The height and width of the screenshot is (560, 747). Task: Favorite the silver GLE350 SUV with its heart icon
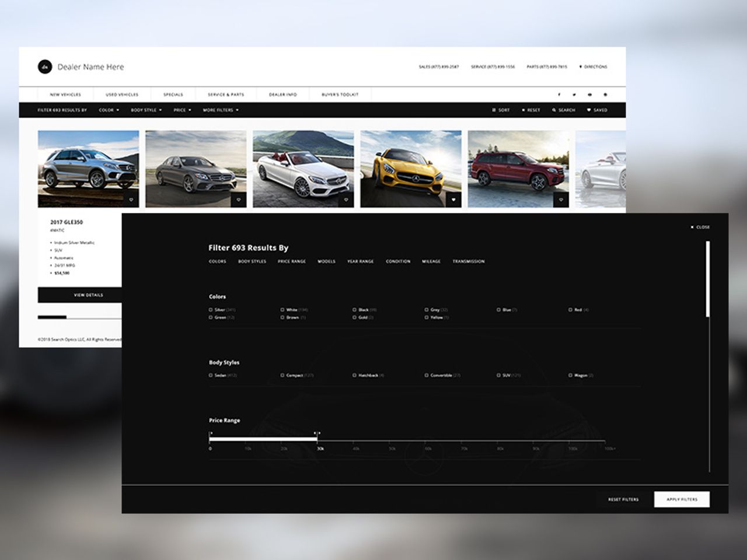131,200
